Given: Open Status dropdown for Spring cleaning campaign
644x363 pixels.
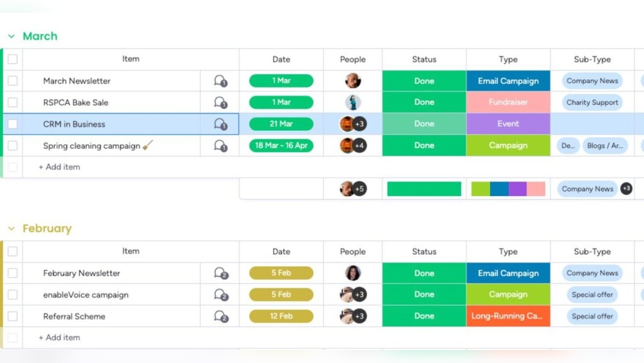Looking at the screenshot, I should [x=424, y=146].
